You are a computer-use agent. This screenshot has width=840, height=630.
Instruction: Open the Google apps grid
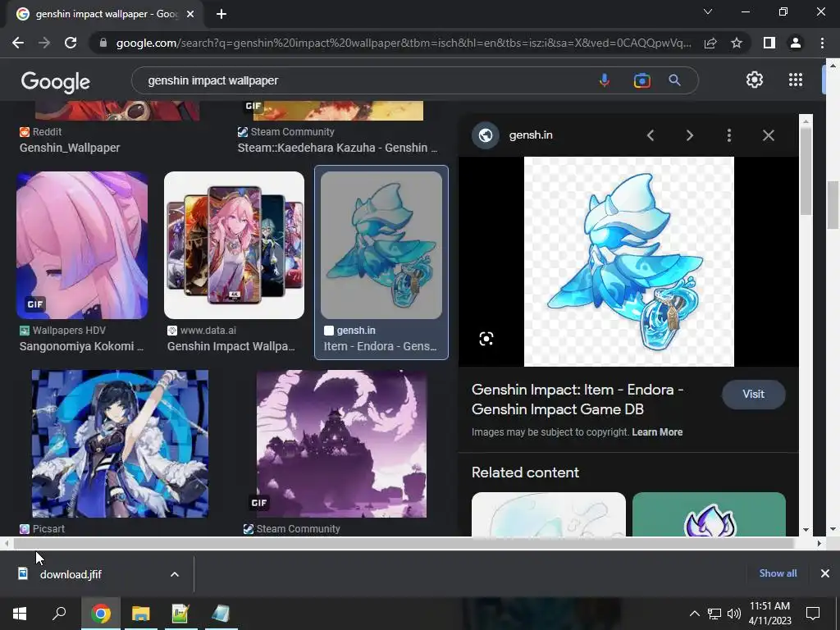796,80
